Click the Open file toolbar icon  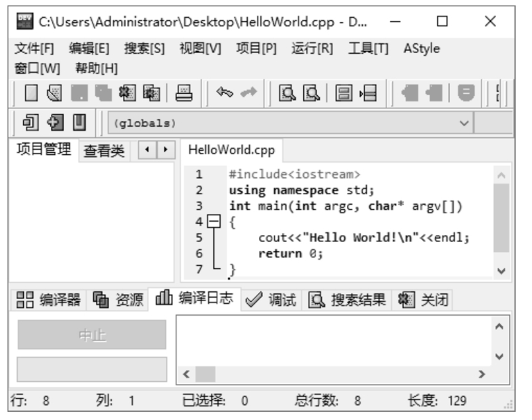pyautogui.click(x=55, y=93)
